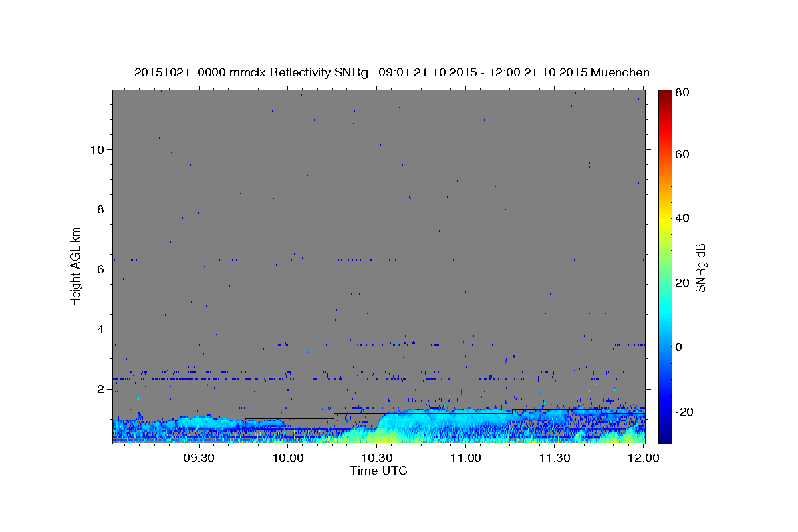Click the 'Muenchen' location text in the title

(x=619, y=72)
